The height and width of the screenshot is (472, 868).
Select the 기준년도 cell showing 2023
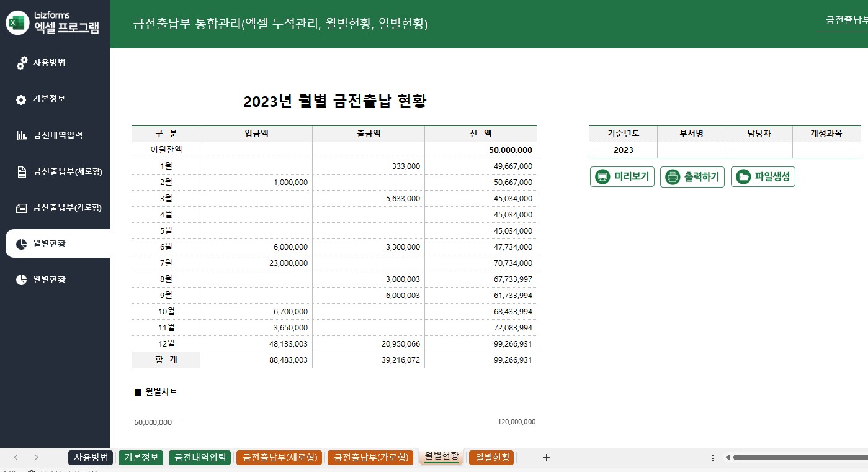coord(623,150)
